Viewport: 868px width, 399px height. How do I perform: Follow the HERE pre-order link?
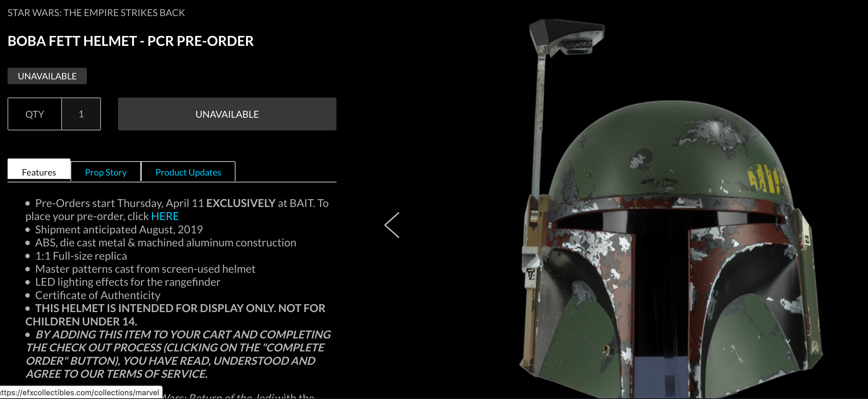[165, 216]
